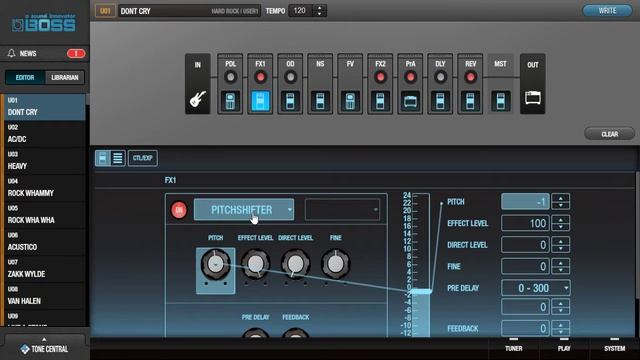This screenshot has width=640, height=360.
Task: Click the OUT amp output icon
Action: 533,98
